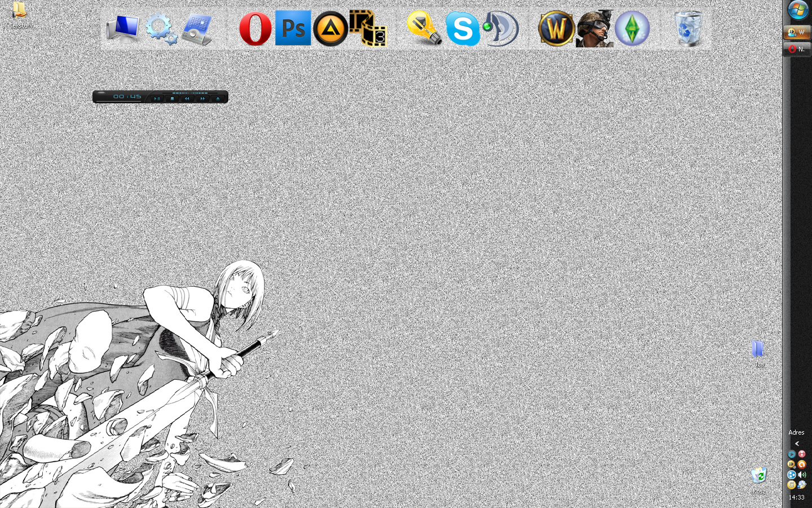Viewport: 812px width, 508px height.
Task: Click the Adres toolbar label
Action: pos(796,432)
